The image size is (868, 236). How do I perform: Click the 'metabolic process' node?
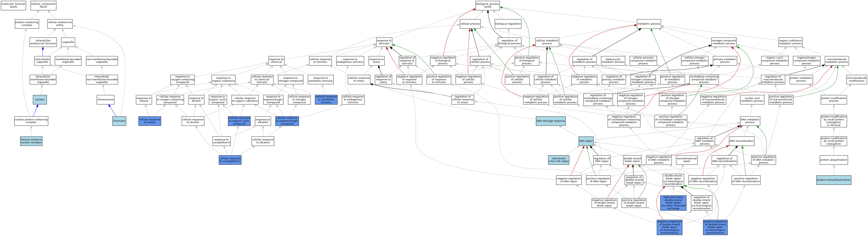tap(649, 24)
